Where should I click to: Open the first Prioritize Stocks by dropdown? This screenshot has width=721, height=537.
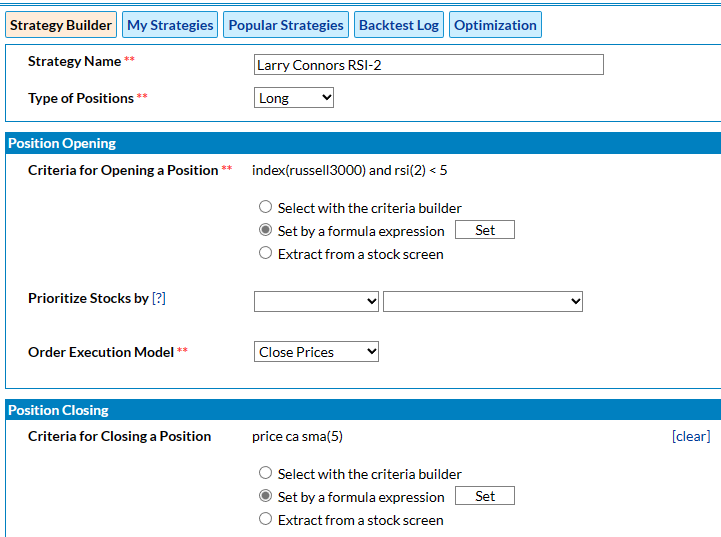[x=316, y=301]
